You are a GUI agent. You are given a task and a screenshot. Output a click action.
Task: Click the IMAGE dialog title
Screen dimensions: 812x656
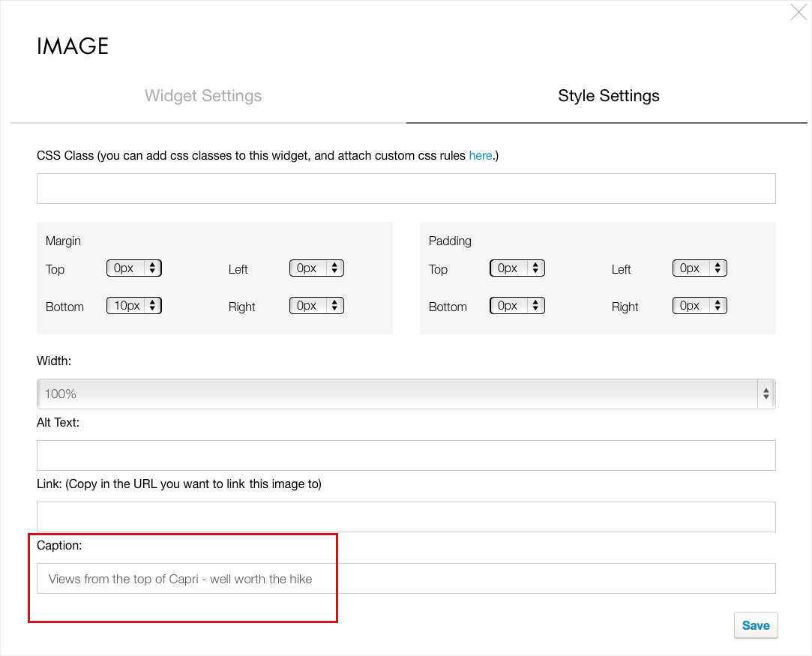[73, 46]
